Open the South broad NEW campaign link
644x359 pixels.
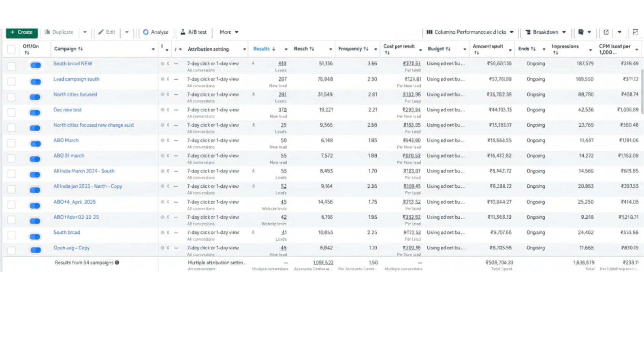73,64
